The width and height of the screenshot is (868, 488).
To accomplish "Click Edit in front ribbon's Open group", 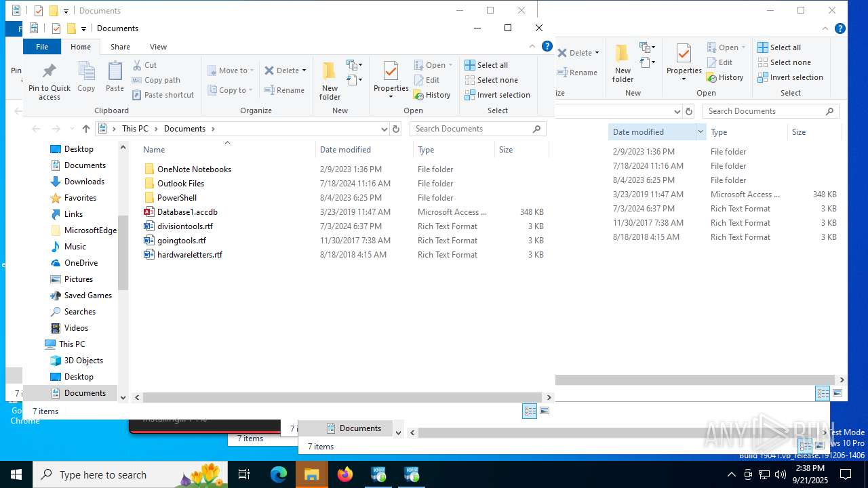I will click(x=427, y=80).
